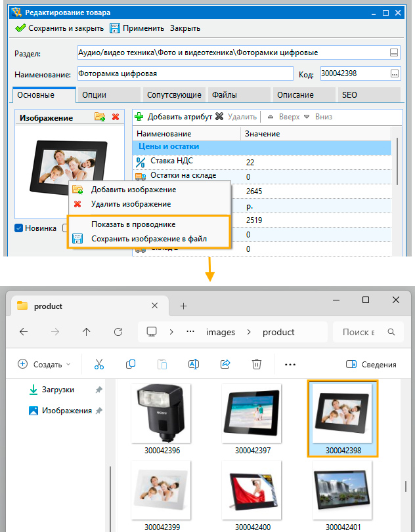
Task: Click the value 22 for Ставка НДС
Action: [x=250, y=163]
